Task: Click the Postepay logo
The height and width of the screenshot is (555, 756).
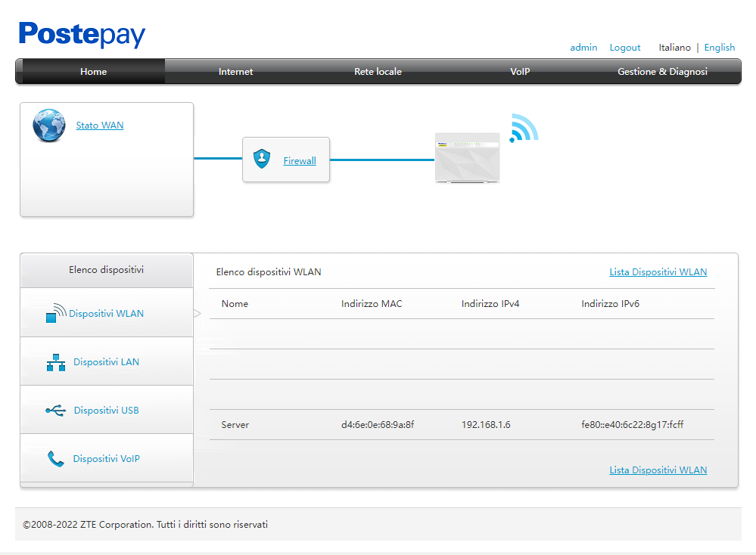Action: click(x=82, y=35)
